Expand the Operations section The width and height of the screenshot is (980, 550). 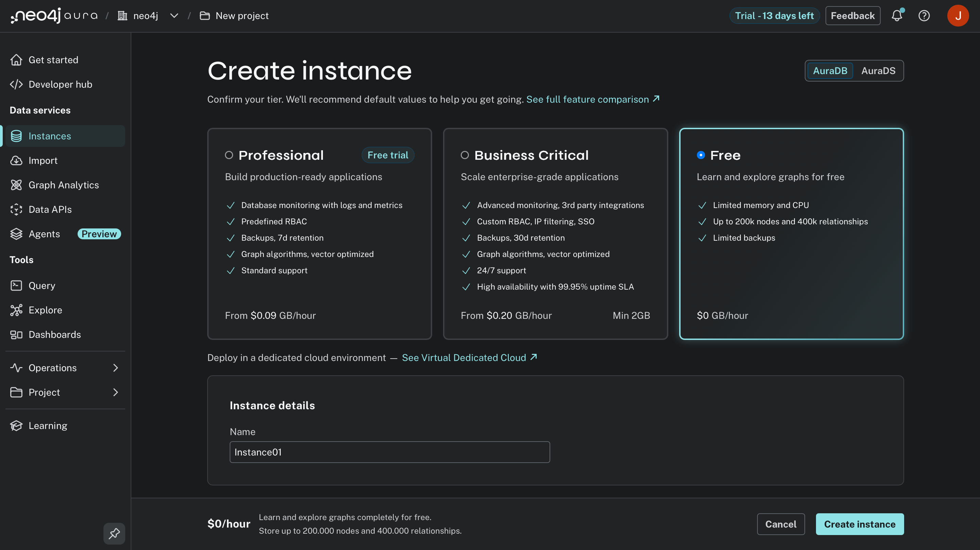point(115,367)
